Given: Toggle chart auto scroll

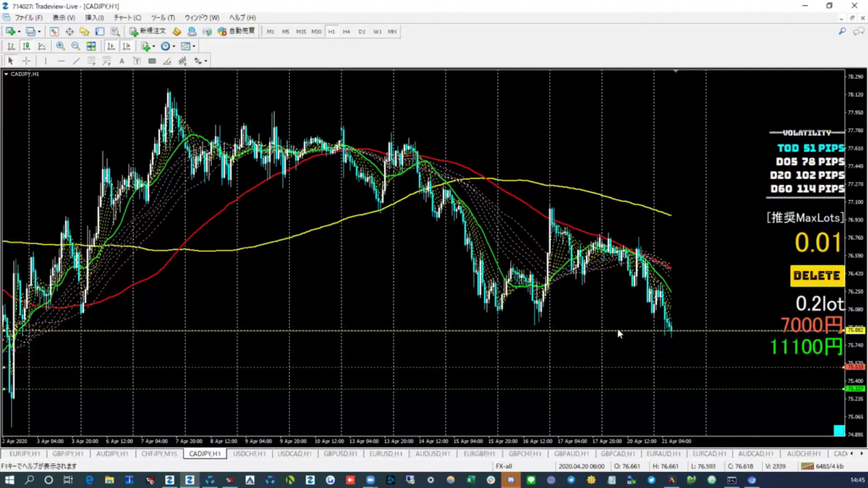Looking at the screenshot, I should tap(111, 46).
